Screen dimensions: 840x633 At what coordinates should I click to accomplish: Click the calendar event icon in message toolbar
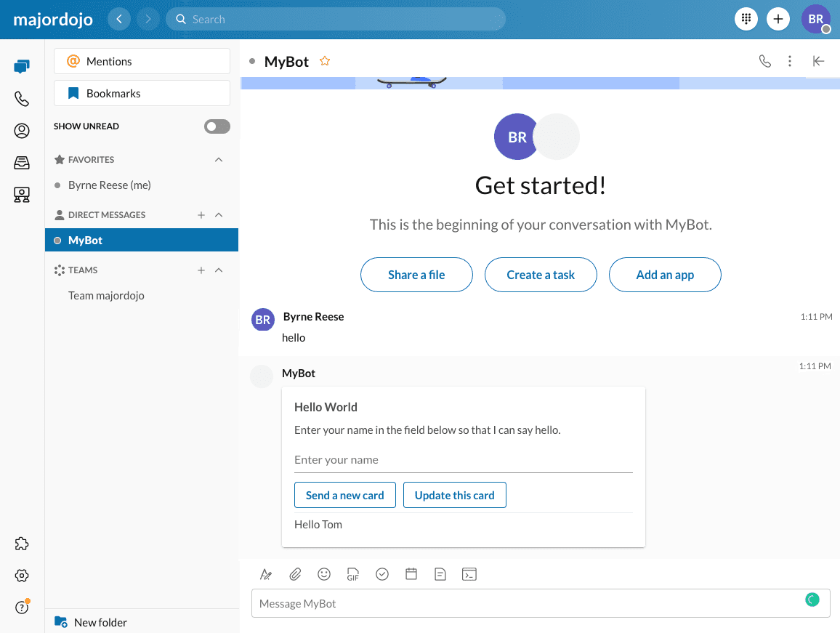tap(411, 574)
